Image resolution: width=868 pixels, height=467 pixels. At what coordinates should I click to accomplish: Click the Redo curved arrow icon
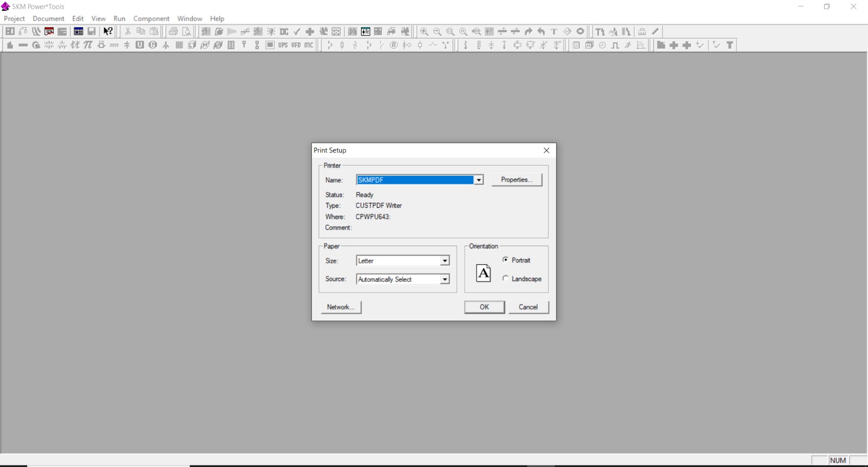tap(528, 31)
